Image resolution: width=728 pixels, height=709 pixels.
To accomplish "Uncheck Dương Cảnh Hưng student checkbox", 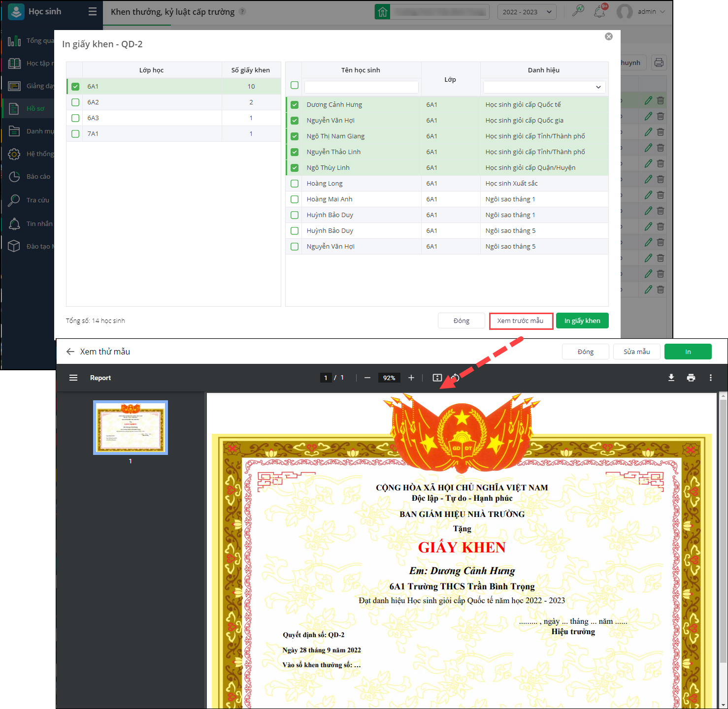I will 295,105.
